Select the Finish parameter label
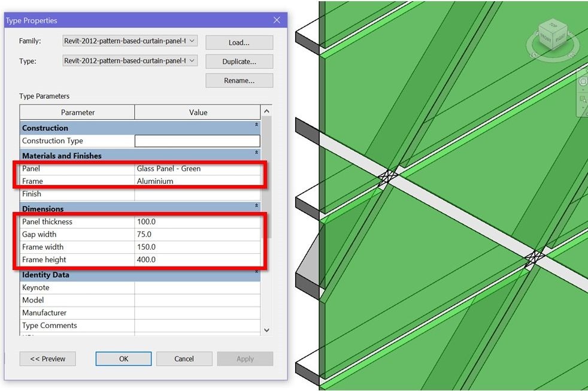Screen dimensions: 588x391 32,194
